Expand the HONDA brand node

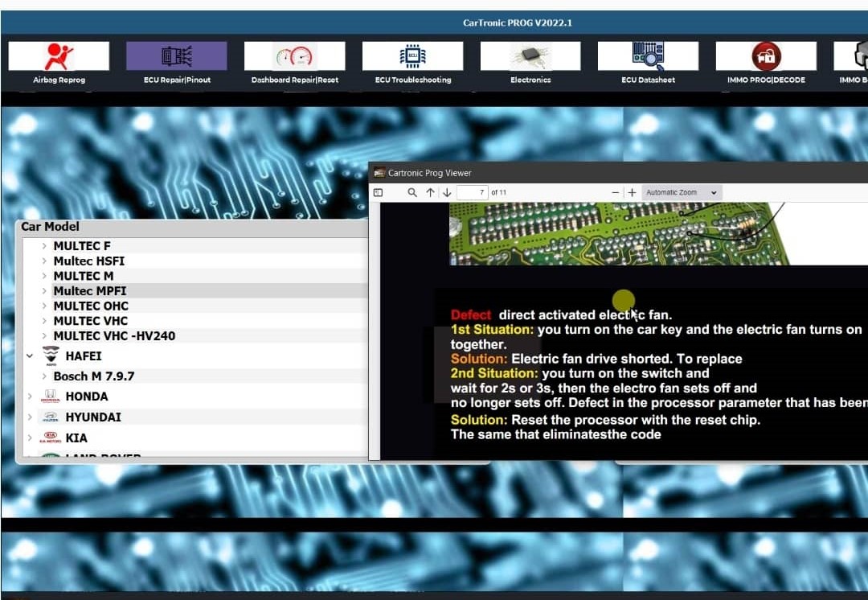pos(30,397)
